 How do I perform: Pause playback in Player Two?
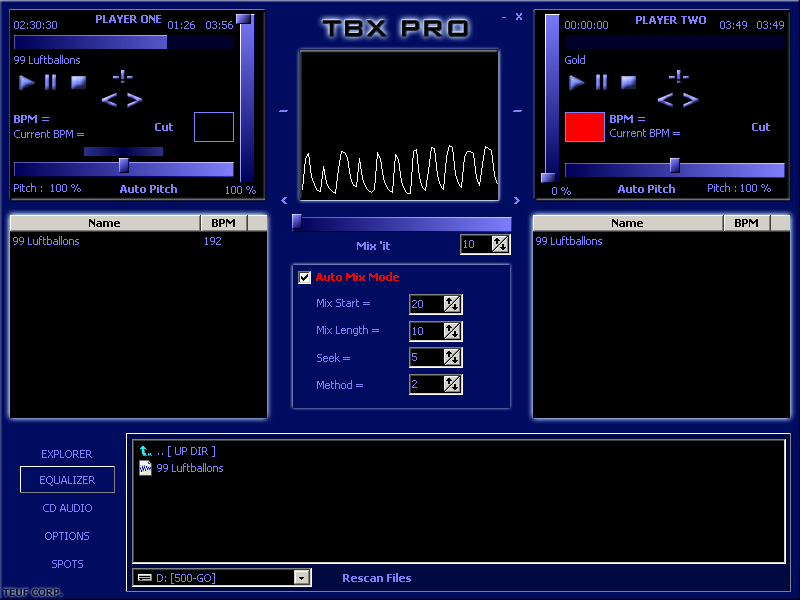point(601,82)
